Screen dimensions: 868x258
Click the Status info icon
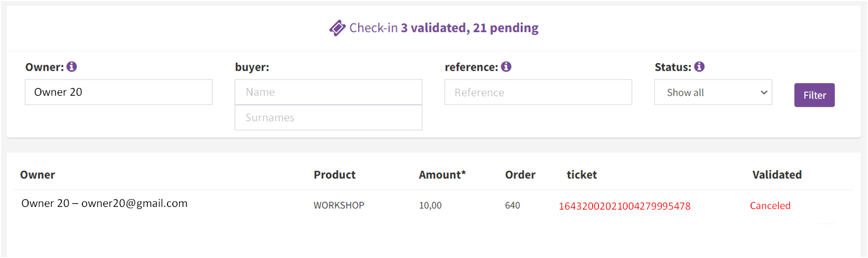click(700, 66)
